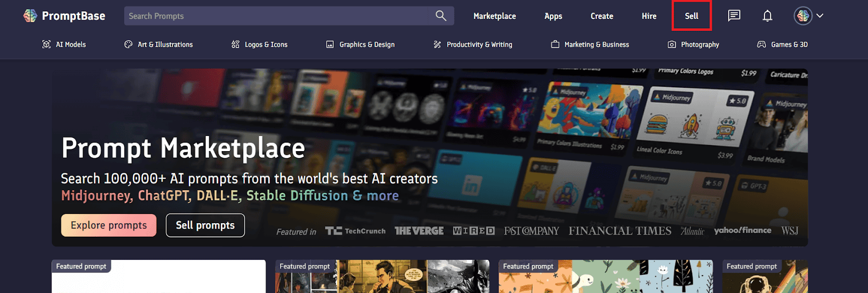
Task: Click the PromptBase wordmark
Action: 74,16
